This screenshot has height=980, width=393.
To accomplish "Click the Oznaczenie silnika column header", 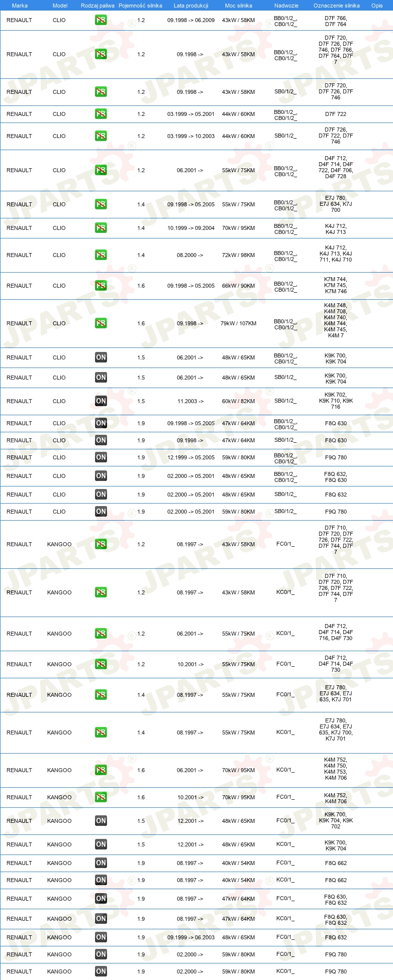I will tap(337, 6).
